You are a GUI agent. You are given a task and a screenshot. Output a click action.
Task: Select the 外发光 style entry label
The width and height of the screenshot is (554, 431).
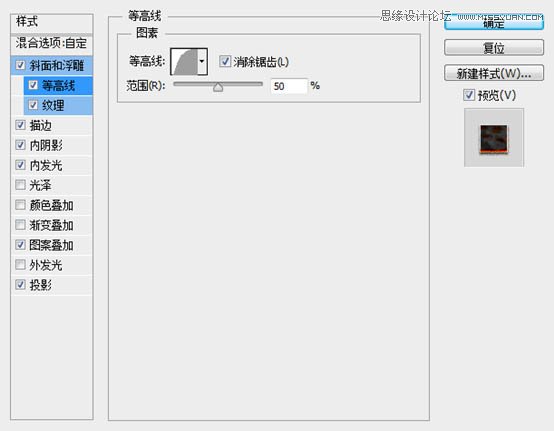(46, 265)
